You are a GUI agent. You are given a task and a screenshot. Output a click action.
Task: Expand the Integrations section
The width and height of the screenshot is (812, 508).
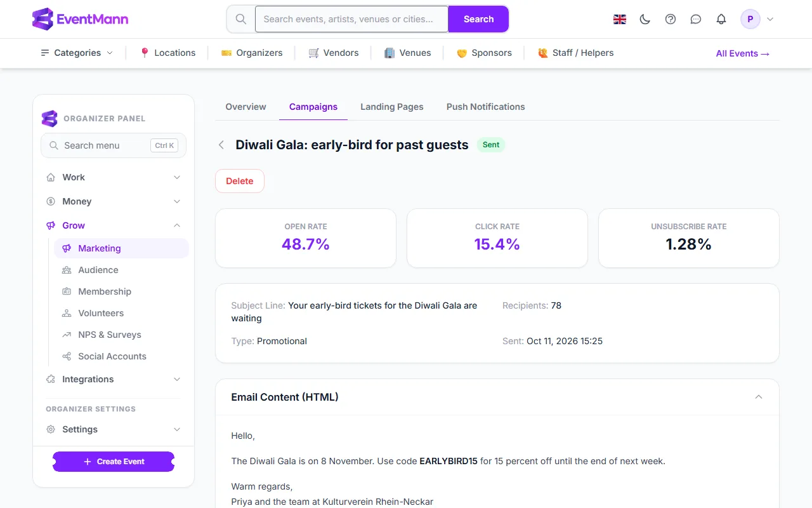click(x=114, y=379)
